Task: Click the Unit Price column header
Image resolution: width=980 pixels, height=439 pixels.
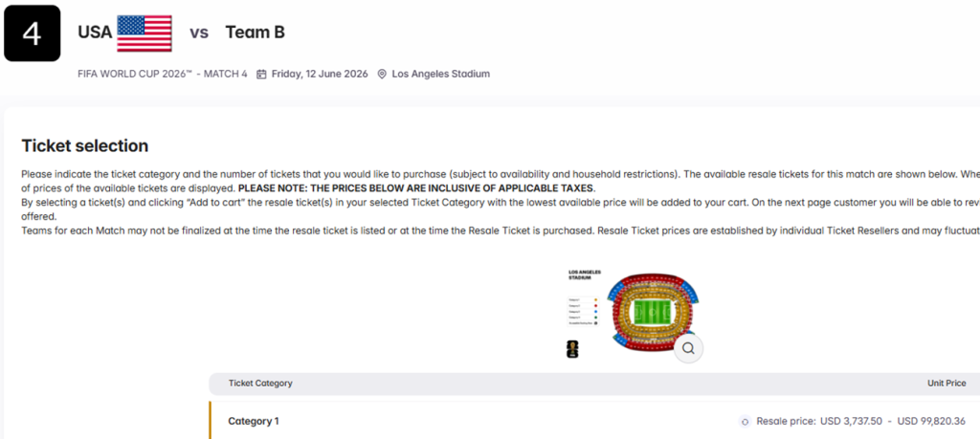Action: coord(947,384)
